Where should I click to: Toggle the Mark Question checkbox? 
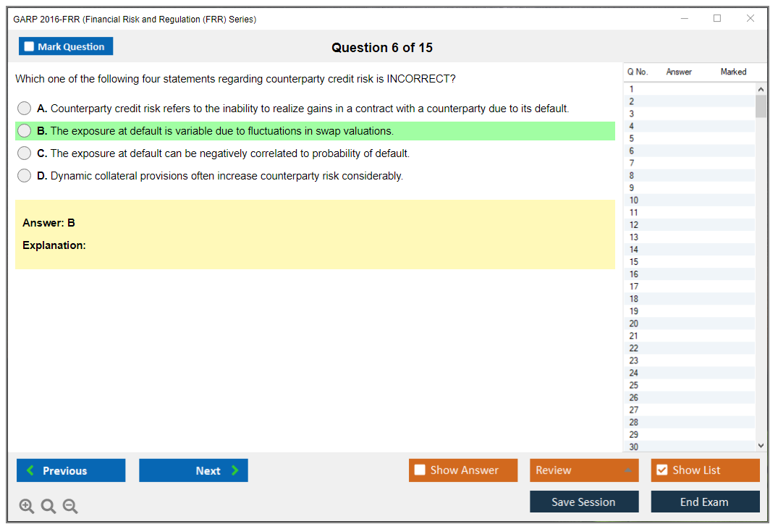[x=30, y=47]
